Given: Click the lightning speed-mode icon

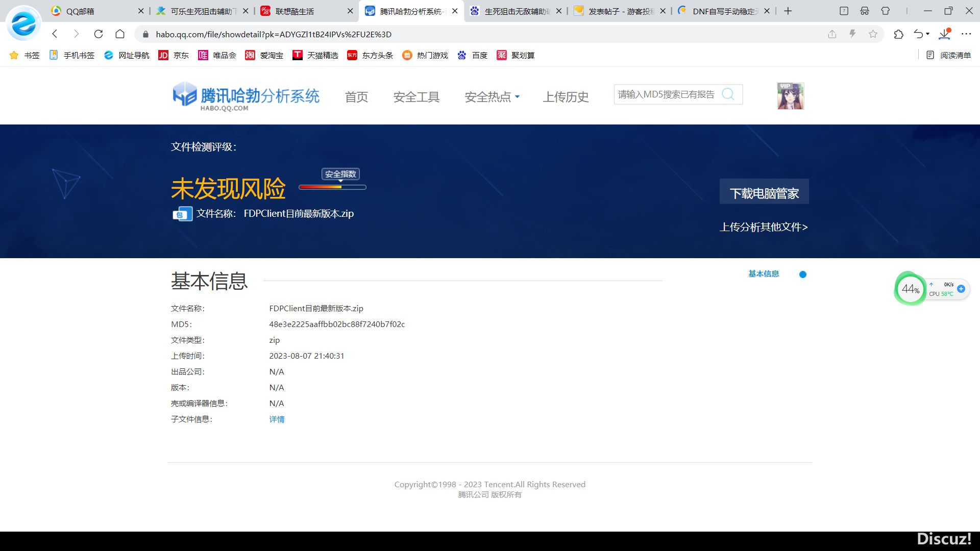Looking at the screenshot, I should pos(852,34).
